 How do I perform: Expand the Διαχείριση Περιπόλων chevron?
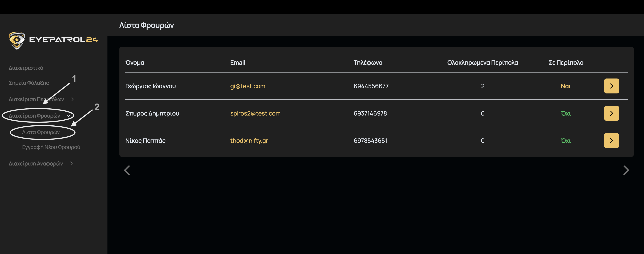pyautogui.click(x=73, y=99)
